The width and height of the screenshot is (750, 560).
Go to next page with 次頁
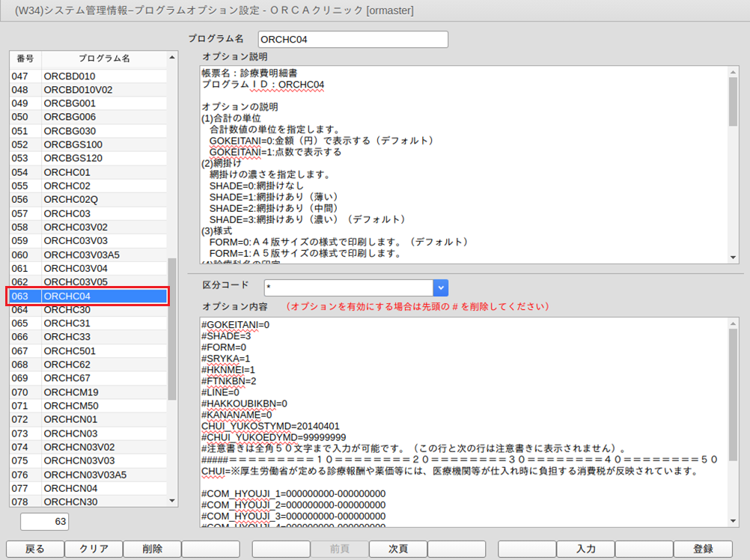(x=397, y=549)
